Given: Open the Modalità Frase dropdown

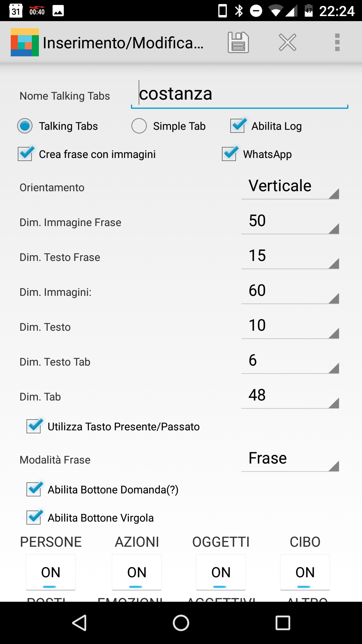Looking at the screenshot, I should (290, 459).
